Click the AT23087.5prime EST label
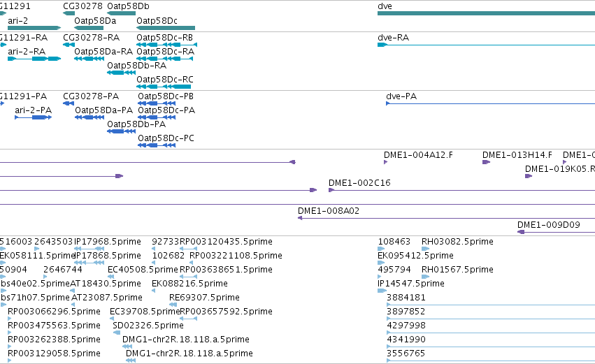This screenshot has width=595, height=364. pyautogui.click(x=107, y=298)
